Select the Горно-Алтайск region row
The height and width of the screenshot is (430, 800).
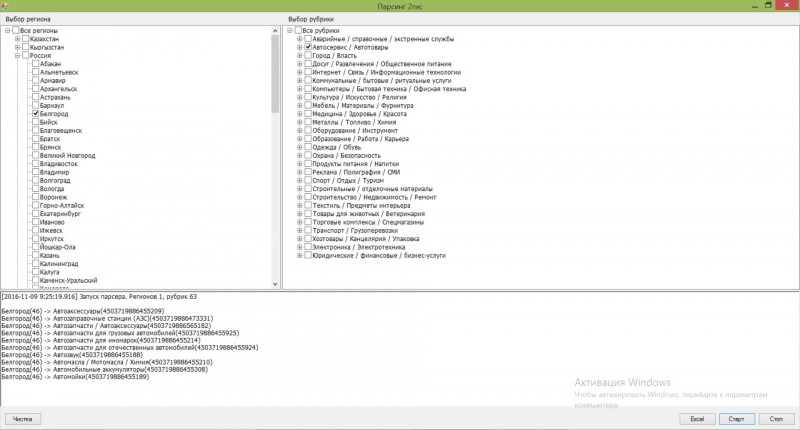[x=62, y=205]
